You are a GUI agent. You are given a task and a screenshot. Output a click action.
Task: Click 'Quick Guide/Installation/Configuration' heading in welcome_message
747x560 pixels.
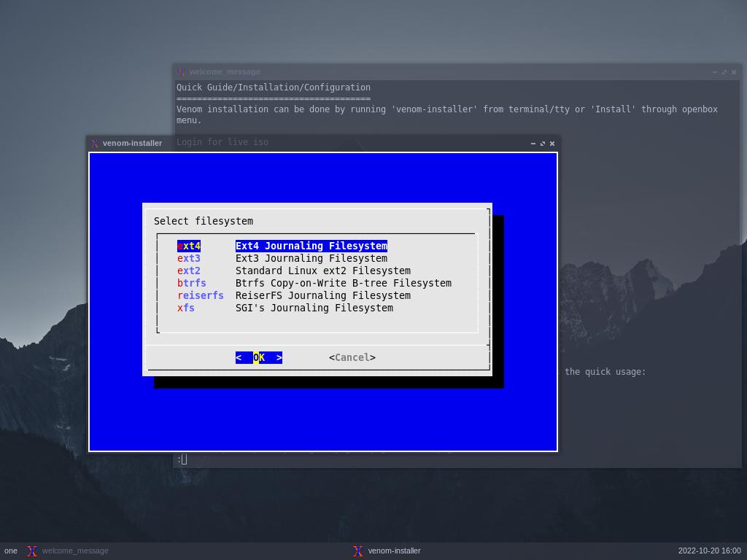pos(274,87)
